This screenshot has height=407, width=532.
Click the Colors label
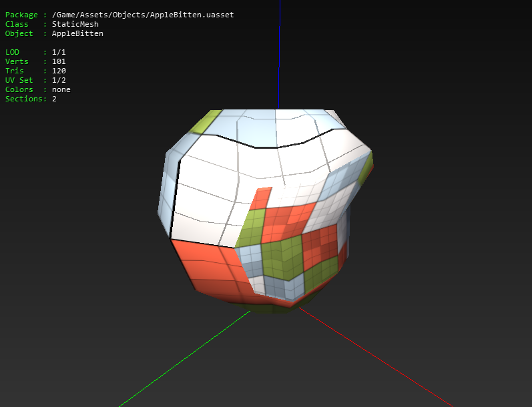(x=19, y=89)
